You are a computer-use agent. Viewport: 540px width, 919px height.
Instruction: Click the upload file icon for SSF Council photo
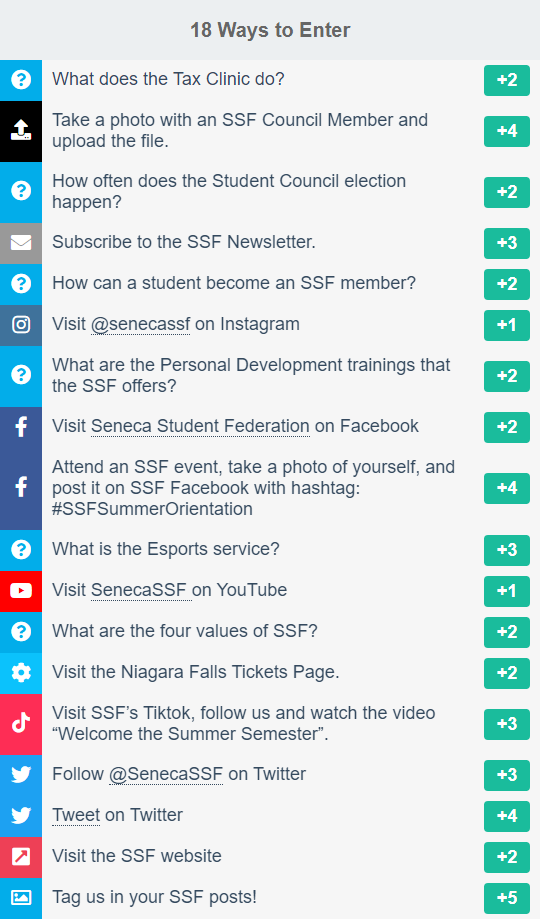point(21,130)
